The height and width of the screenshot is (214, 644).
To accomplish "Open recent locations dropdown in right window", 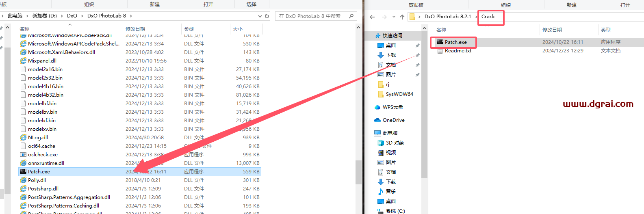I will coord(394,17).
